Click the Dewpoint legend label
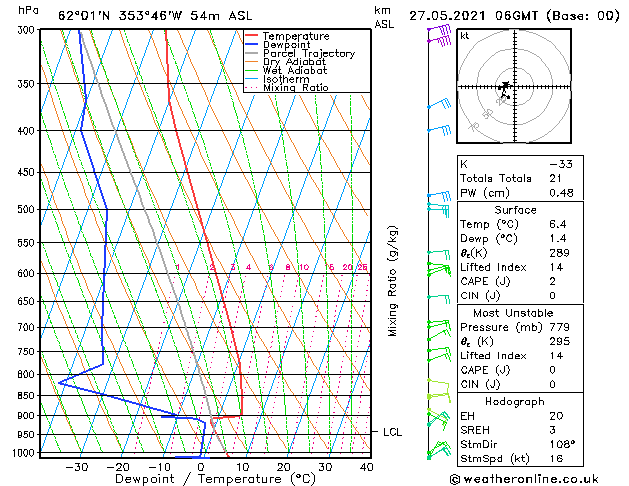This screenshot has width=629, height=486. point(286,45)
